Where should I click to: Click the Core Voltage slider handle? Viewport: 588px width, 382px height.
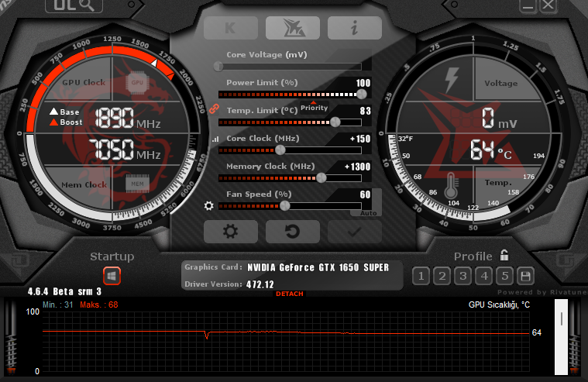(218, 67)
